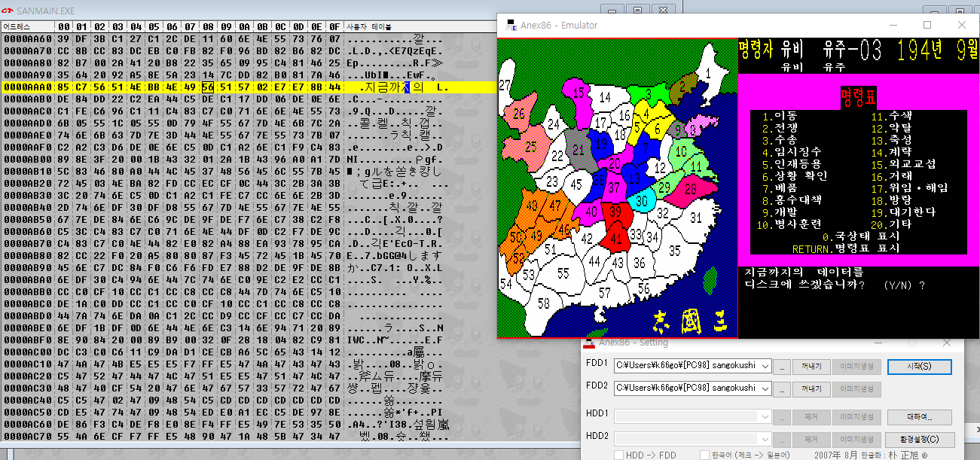Open the 대하여... about button
This screenshot has height=460, width=980.
(919, 417)
